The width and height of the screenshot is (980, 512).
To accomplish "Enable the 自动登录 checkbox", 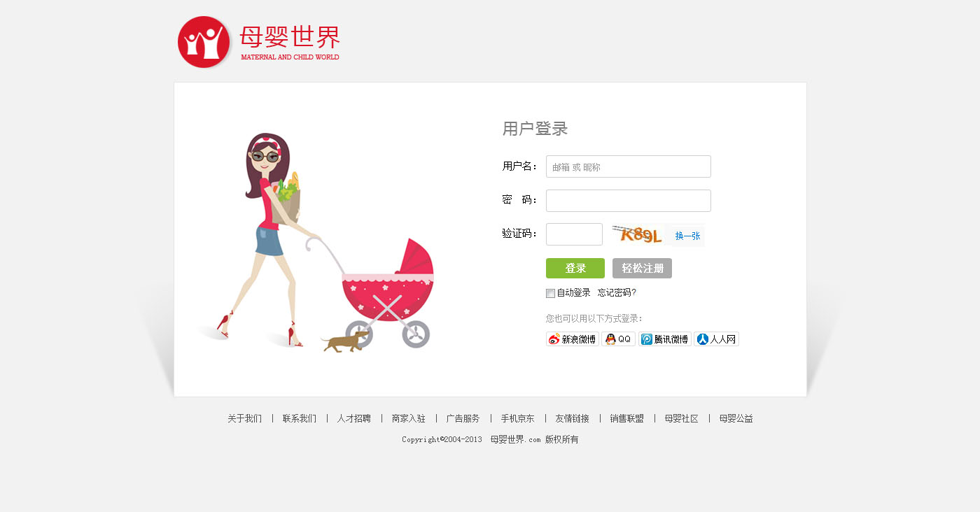I will (550, 293).
